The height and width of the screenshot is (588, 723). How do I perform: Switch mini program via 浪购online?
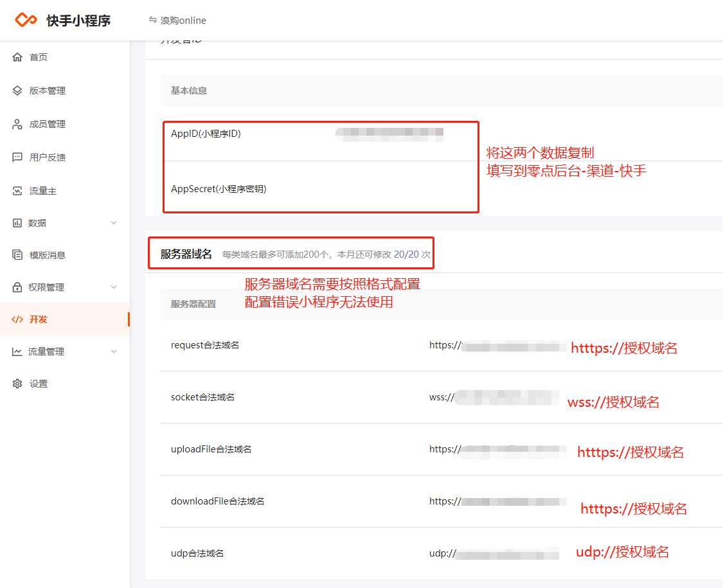[x=183, y=21]
